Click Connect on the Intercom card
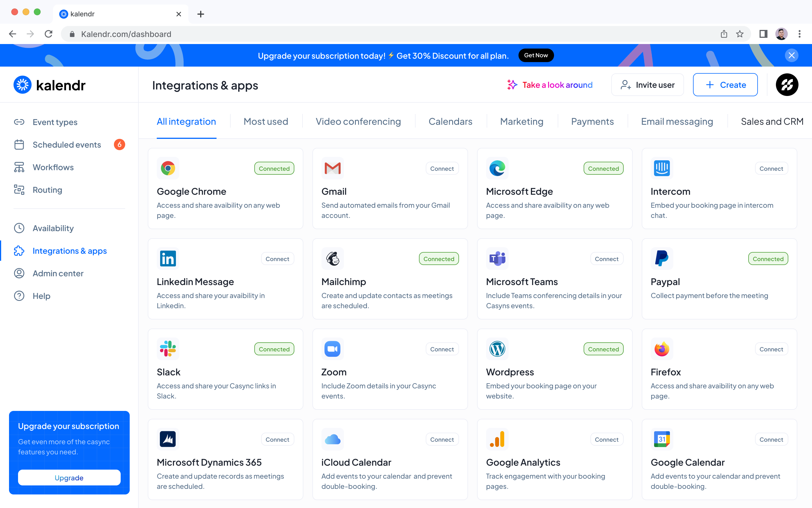Image resolution: width=812 pixels, height=508 pixels. click(771, 168)
